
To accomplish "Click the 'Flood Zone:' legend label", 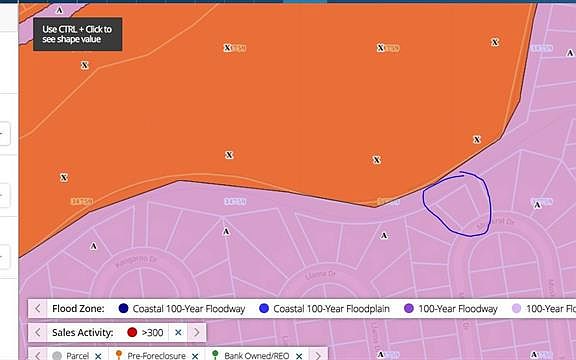I will pyautogui.click(x=78, y=309).
